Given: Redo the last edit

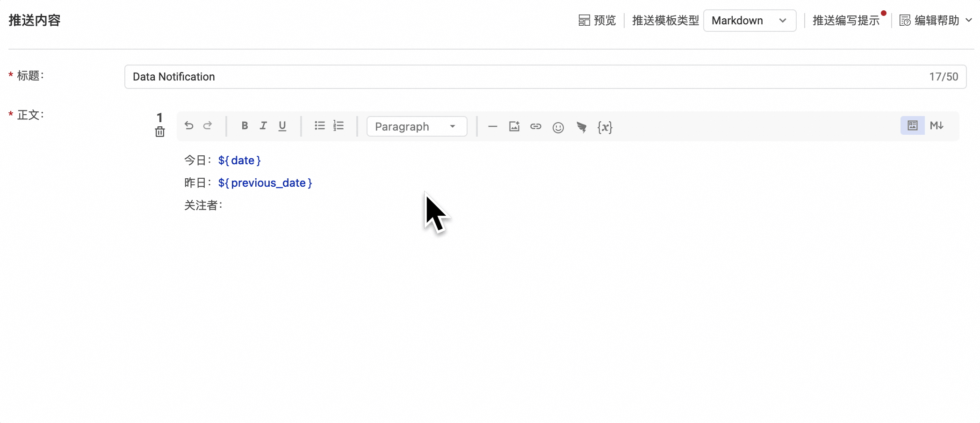Looking at the screenshot, I should [208, 126].
